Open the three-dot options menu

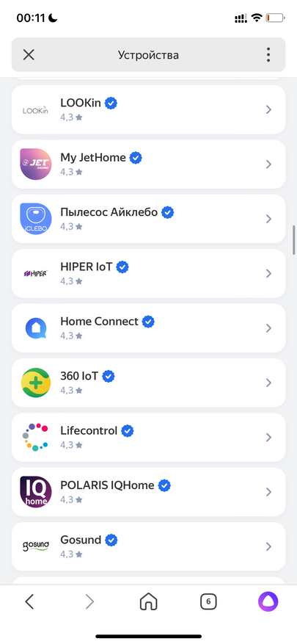268,54
